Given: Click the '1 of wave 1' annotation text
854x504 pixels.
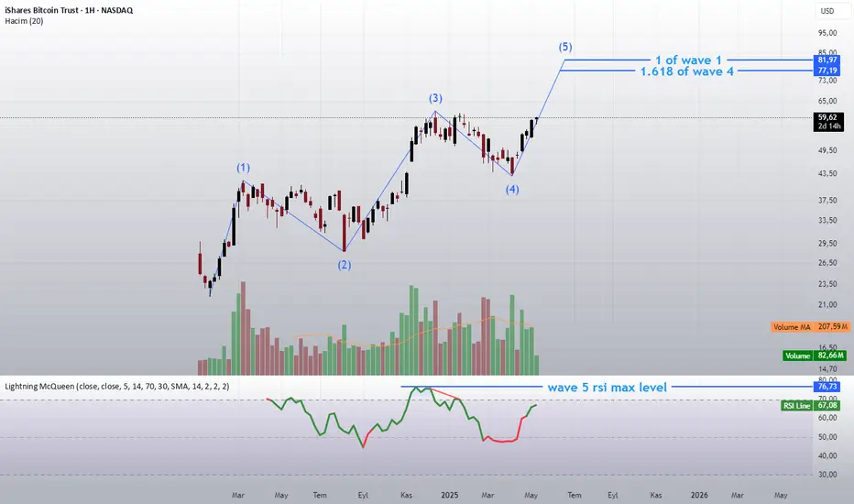Looking at the screenshot, I should pos(688,60).
